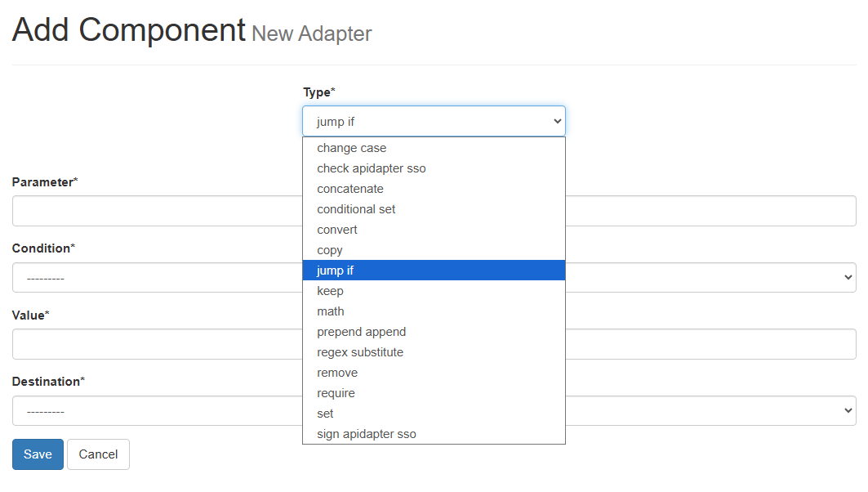Click highlighted 'jump if' list option
The image size is (868, 492).
pos(336,271)
